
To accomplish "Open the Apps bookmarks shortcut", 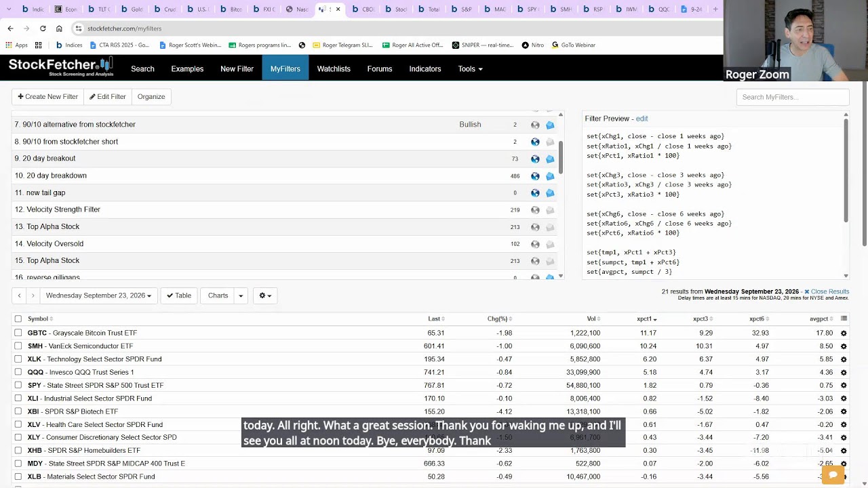I will tap(16, 45).
